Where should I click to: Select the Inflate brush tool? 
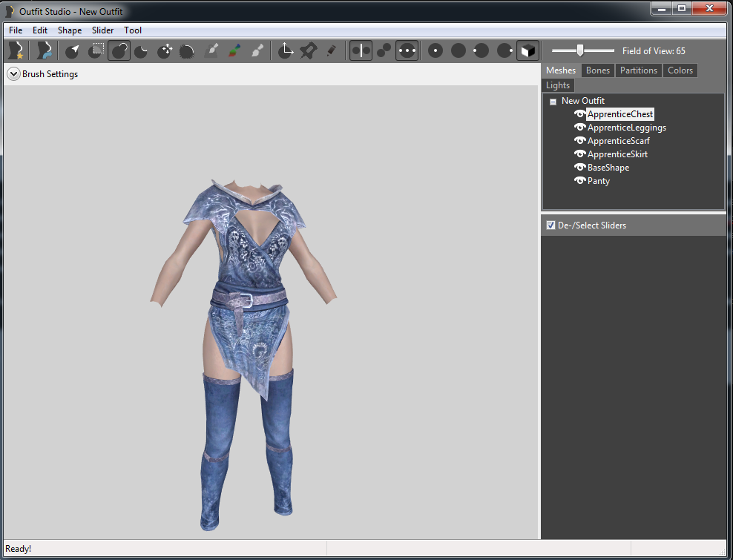[119, 50]
